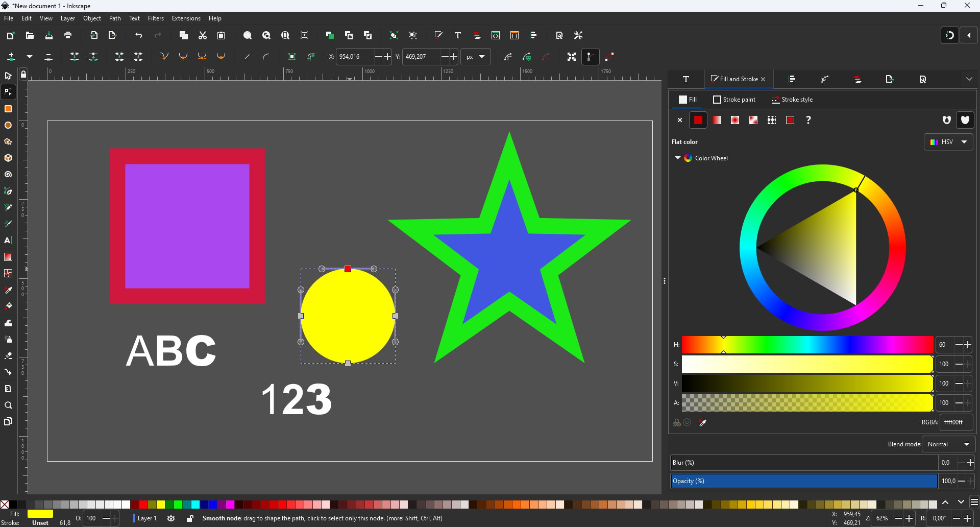This screenshot has height=527, width=980.
Task: Open the Align and Distribute toolbar icon
Action: coord(533,35)
